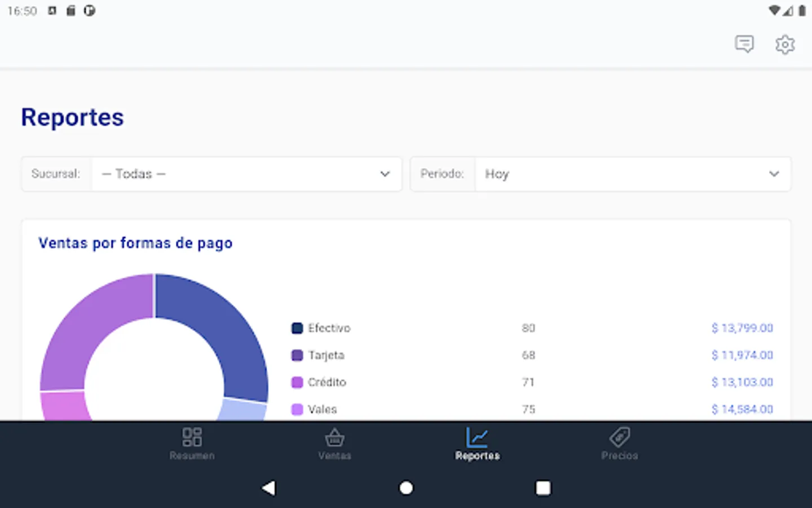Image resolution: width=812 pixels, height=508 pixels.
Task: Open the settings gear icon
Action: pos(785,44)
